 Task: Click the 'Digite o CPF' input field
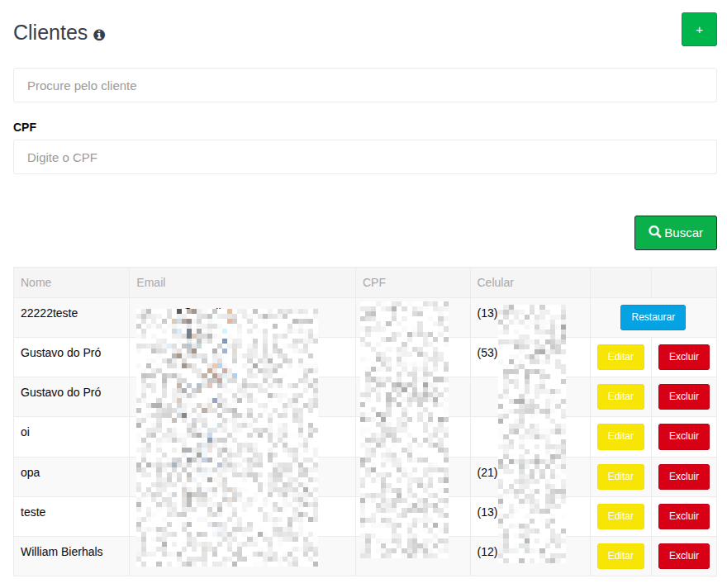click(x=364, y=157)
